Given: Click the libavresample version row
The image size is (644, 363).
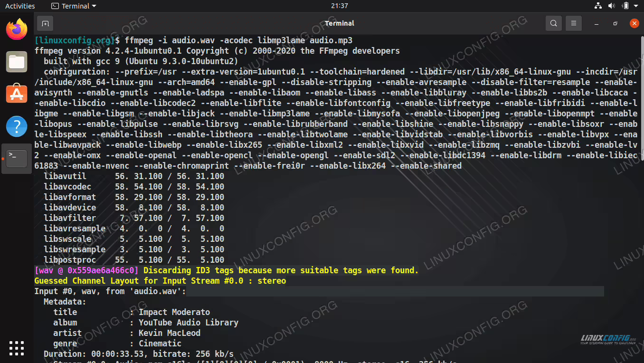Looking at the screenshot, I should [x=134, y=229].
